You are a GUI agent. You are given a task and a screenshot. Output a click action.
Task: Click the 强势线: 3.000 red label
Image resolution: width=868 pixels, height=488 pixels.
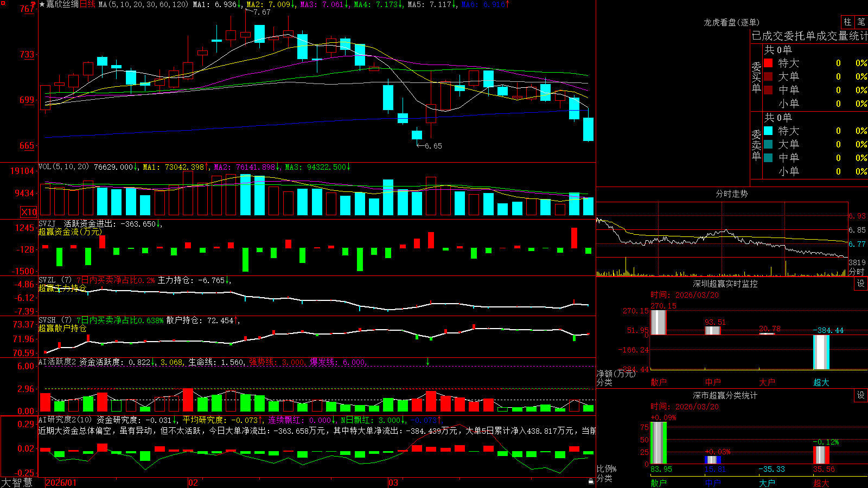tap(277, 362)
